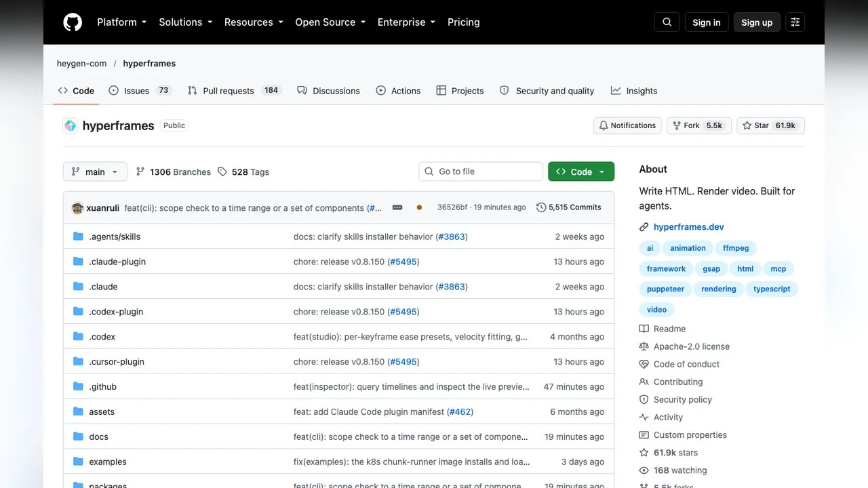The width and height of the screenshot is (868, 488).
Task: Expand the Resources menu
Action: coord(254,22)
